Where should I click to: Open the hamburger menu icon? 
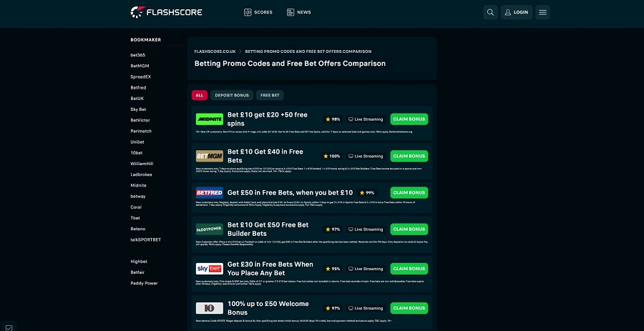click(x=542, y=12)
